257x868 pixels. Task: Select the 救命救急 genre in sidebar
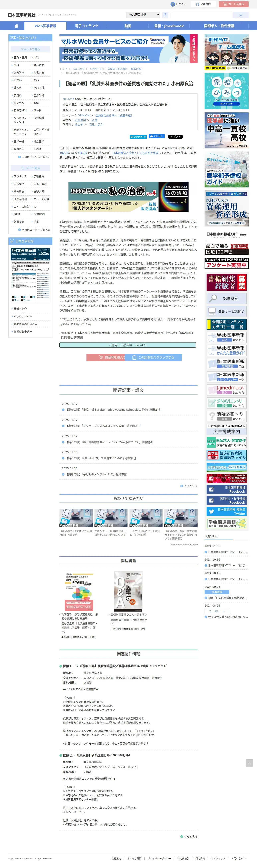39,65
